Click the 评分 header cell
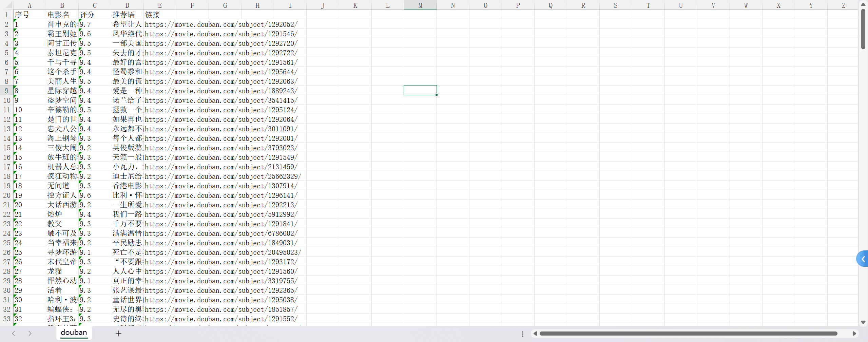Screen dimensions: 868x342 click(x=95, y=15)
